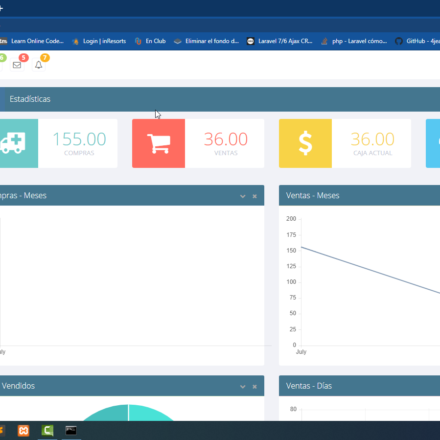Click the shopping cart Ventas icon tile
440x440 pixels.
159,143
